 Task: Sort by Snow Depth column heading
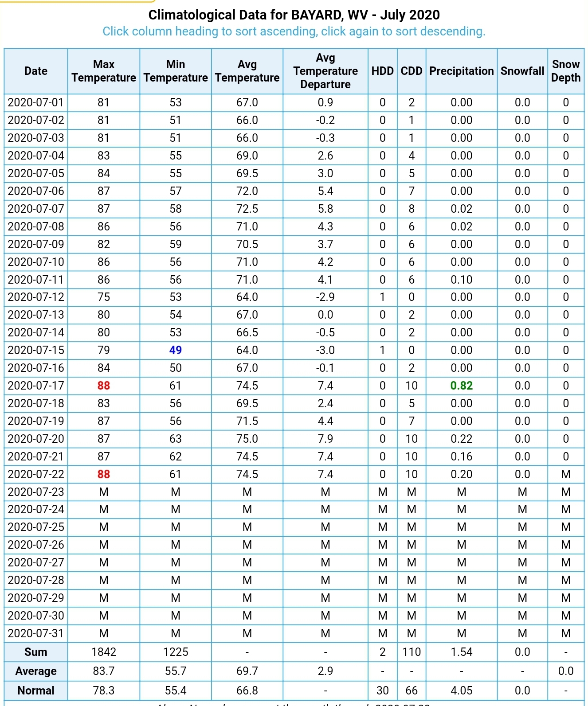pyautogui.click(x=565, y=71)
